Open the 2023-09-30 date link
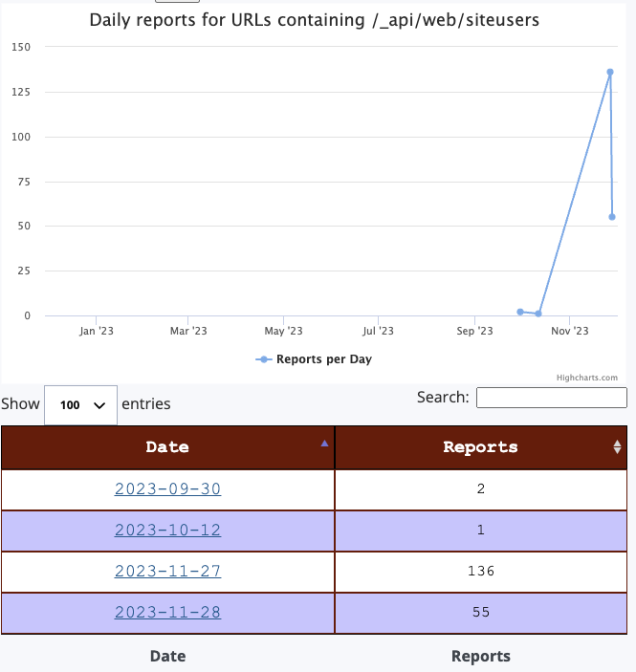Viewport: 636px width, 672px height. [x=167, y=488]
